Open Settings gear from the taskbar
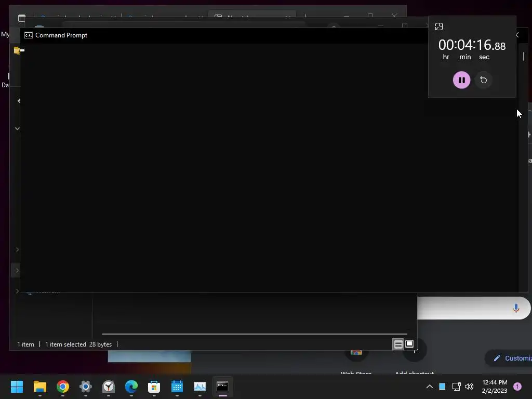 pos(86,387)
